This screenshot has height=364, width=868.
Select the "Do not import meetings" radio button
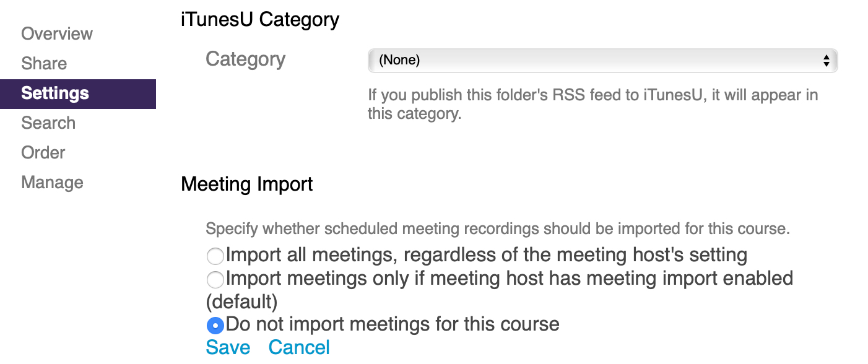[215, 325]
